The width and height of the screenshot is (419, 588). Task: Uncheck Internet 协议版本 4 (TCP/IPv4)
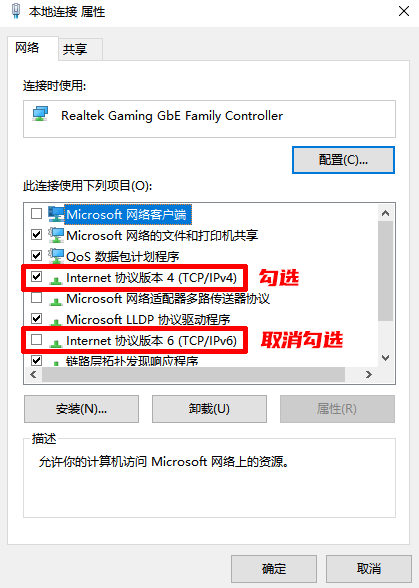click(x=36, y=277)
